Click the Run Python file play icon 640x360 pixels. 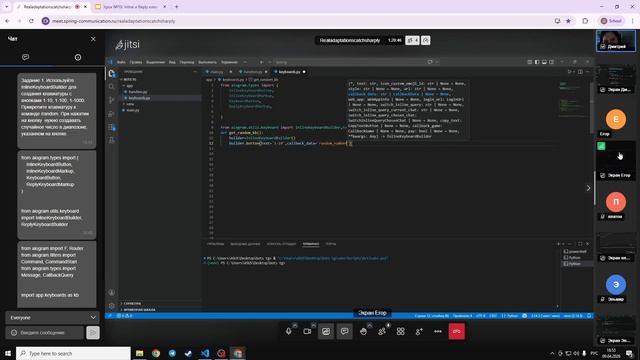(570, 72)
